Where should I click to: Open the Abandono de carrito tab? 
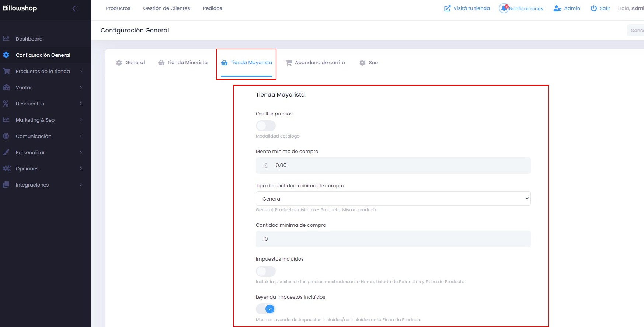pos(315,63)
